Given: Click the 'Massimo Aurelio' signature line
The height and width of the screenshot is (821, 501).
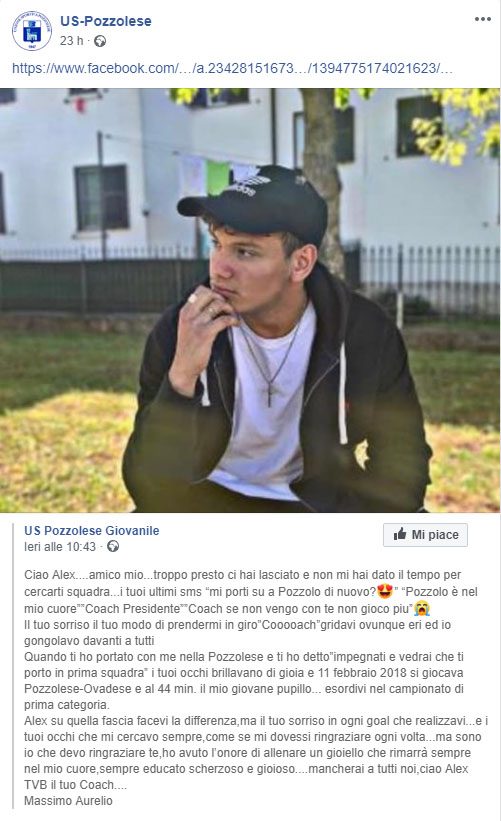Looking at the screenshot, I should click(68, 801).
